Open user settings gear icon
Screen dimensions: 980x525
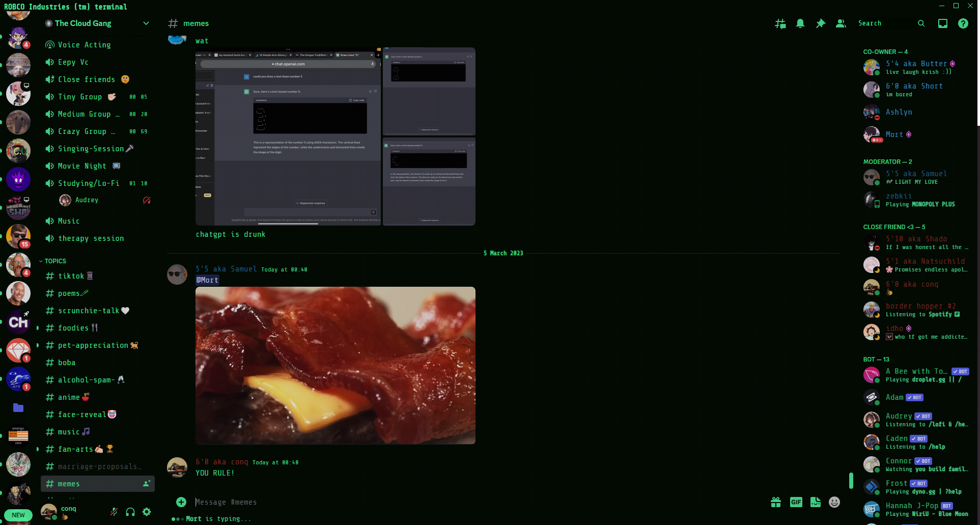pos(147,512)
